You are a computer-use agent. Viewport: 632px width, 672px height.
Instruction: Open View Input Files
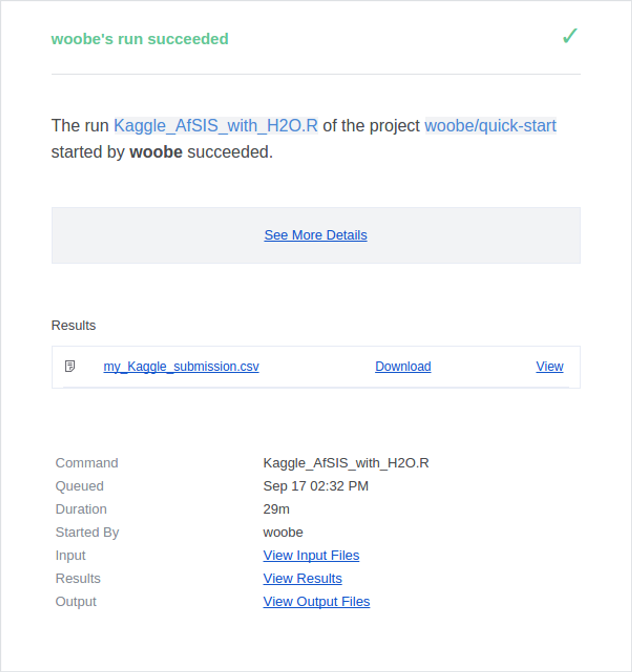[311, 555]
